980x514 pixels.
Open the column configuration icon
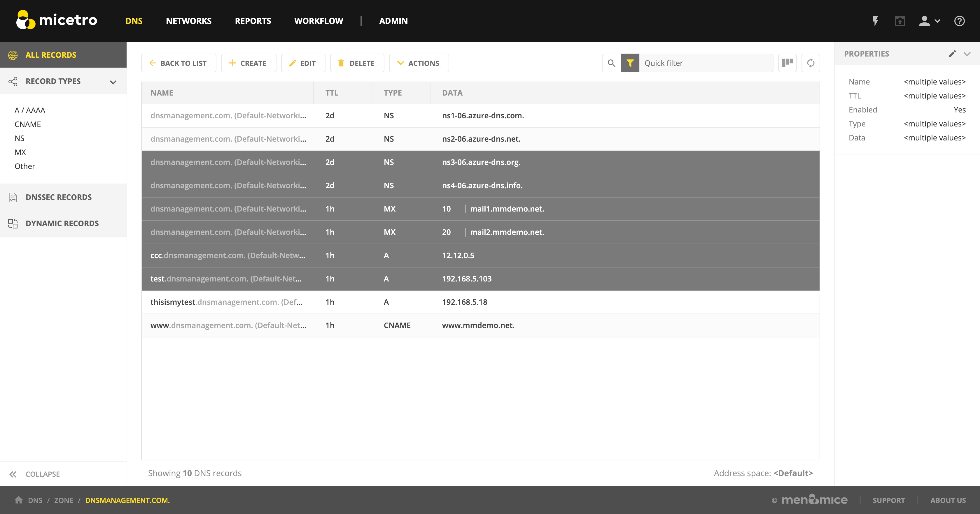coord(787,63)
